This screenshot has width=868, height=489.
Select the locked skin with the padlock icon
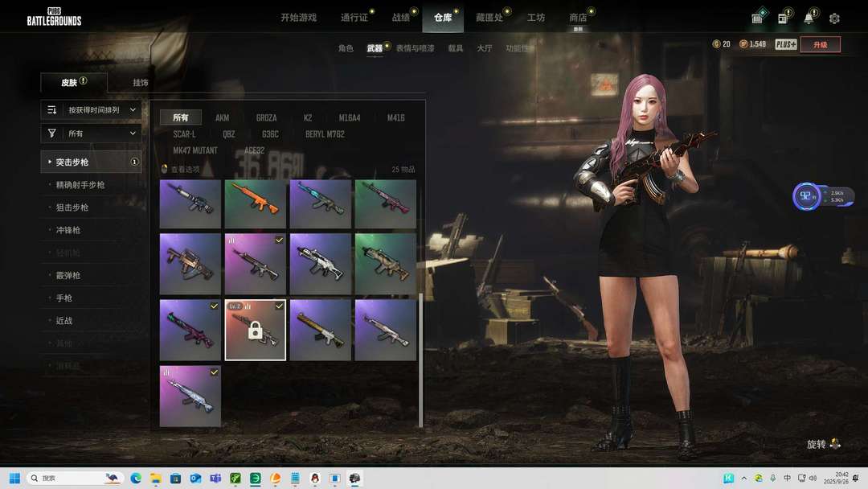[x=256, y=330]
